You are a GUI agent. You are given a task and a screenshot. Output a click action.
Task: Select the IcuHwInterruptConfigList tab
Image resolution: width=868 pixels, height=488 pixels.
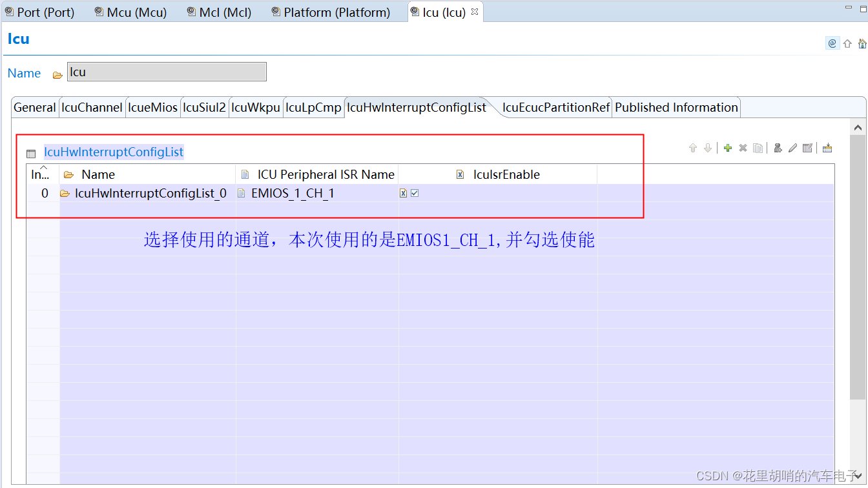pos(417,108)
